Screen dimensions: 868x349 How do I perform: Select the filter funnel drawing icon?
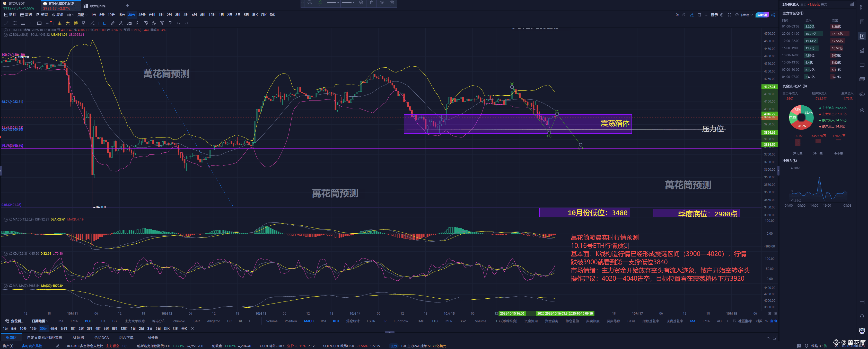tap(162, 23)
